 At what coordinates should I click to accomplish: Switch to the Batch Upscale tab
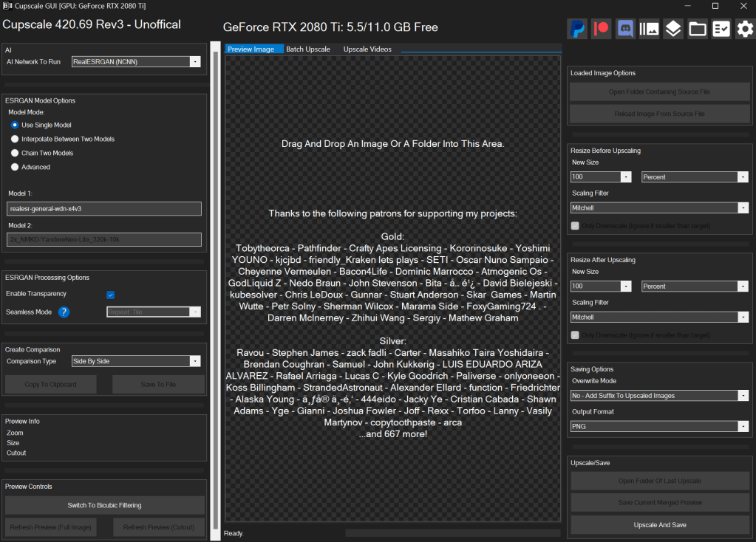click(308, 49)
